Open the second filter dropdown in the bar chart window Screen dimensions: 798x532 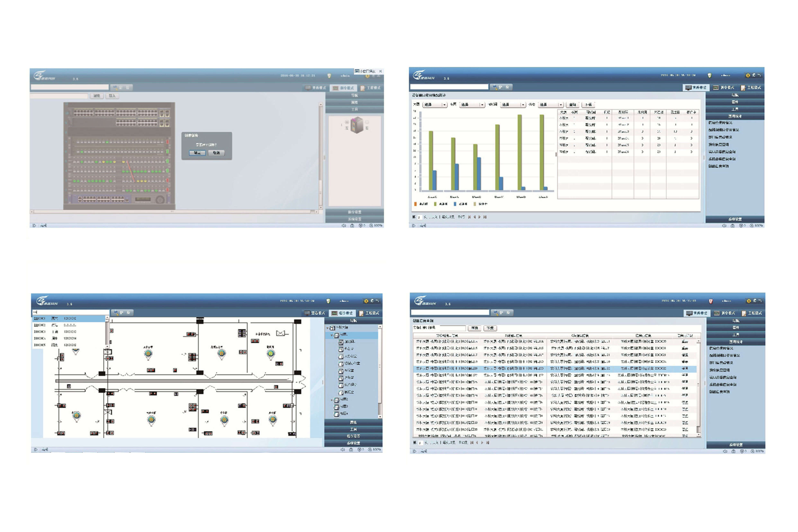472,105
